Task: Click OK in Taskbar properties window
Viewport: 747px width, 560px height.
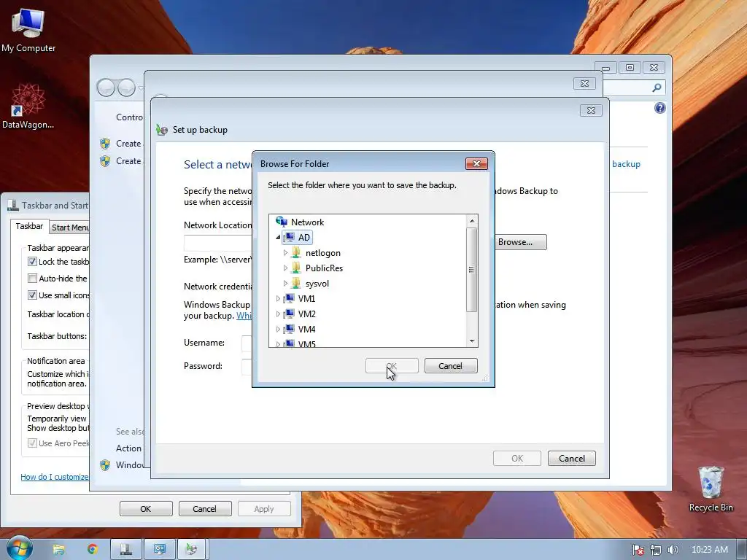Action: click(x=146, y=508)
